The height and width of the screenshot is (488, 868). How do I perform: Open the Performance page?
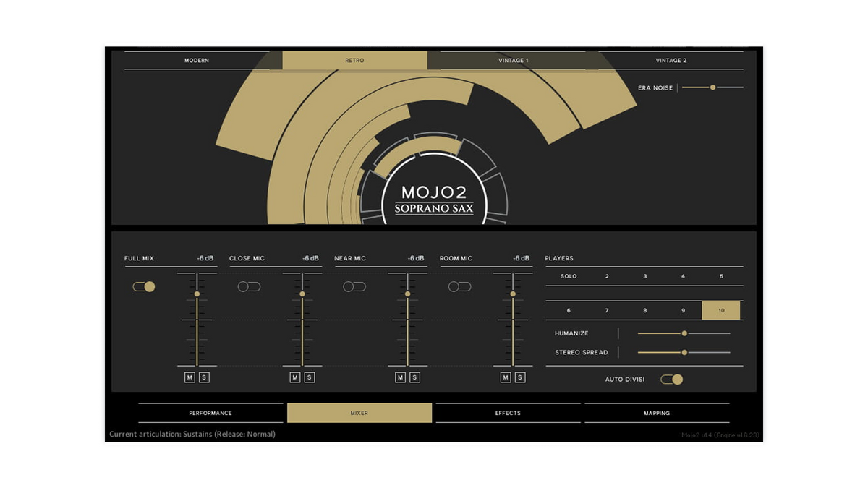point(210,413)
